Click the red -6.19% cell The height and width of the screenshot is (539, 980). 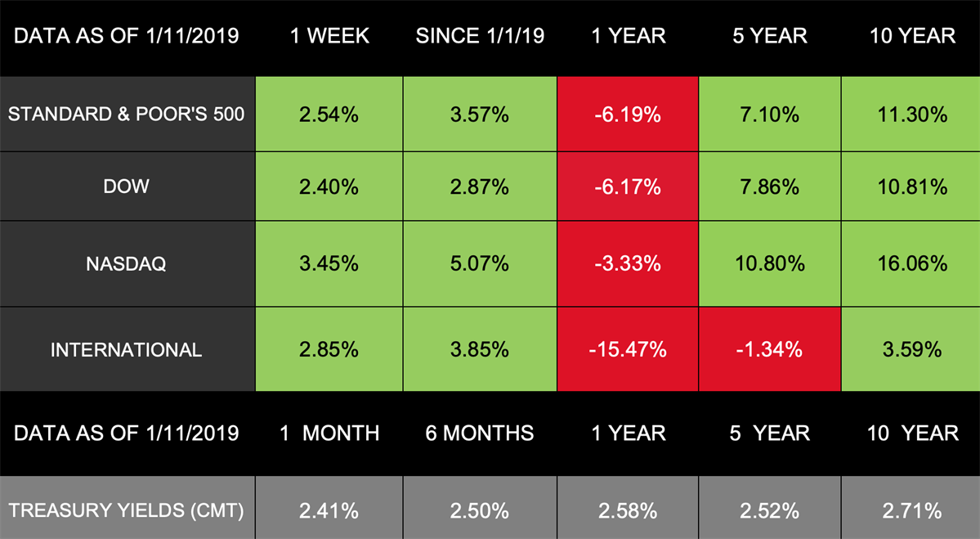pyautogui.click(x=628, y=115)
